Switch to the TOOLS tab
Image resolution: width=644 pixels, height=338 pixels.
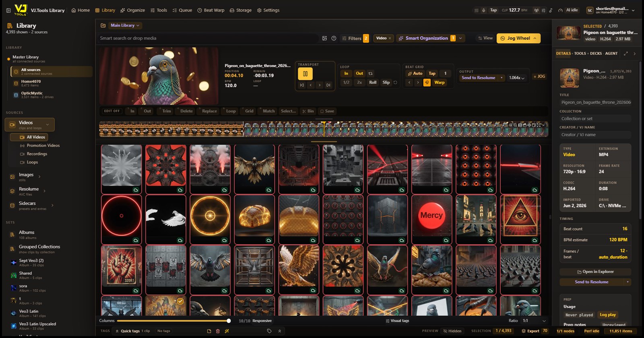(x=580, y=53)
